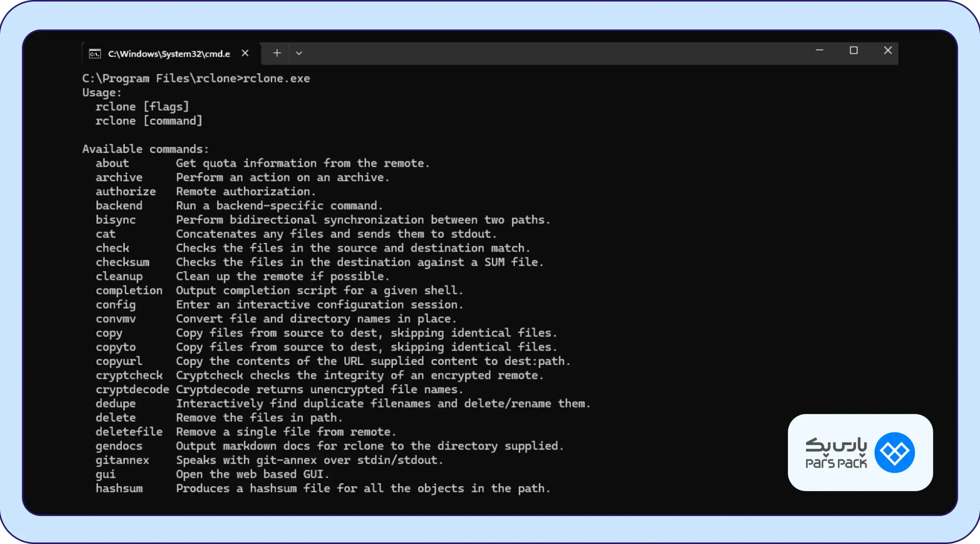This screenshot has height=544, width=980.
Task: Minimize the terminal window
Action: click(820, 50)
